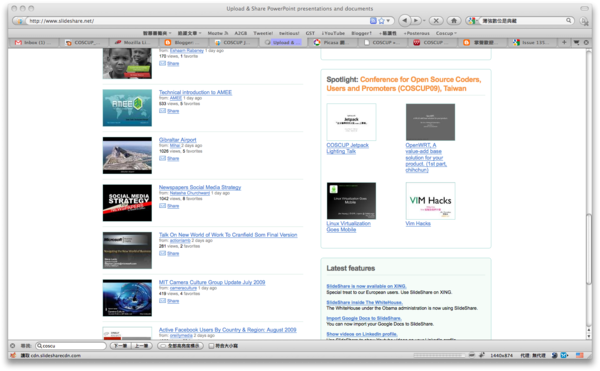The image size is (600, 371).
Task: Click the Share envelope icon under MIT Camera Culture
Action: pos(162,301)
